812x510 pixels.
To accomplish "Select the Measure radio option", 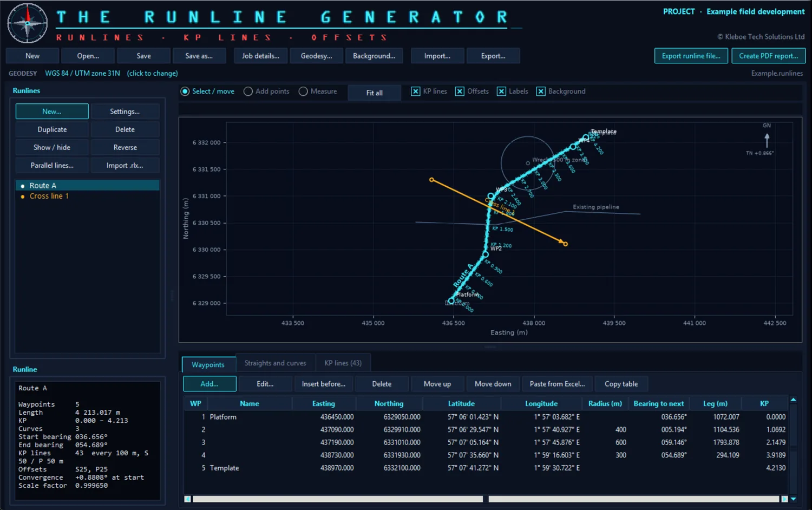I will click(303, 91).
